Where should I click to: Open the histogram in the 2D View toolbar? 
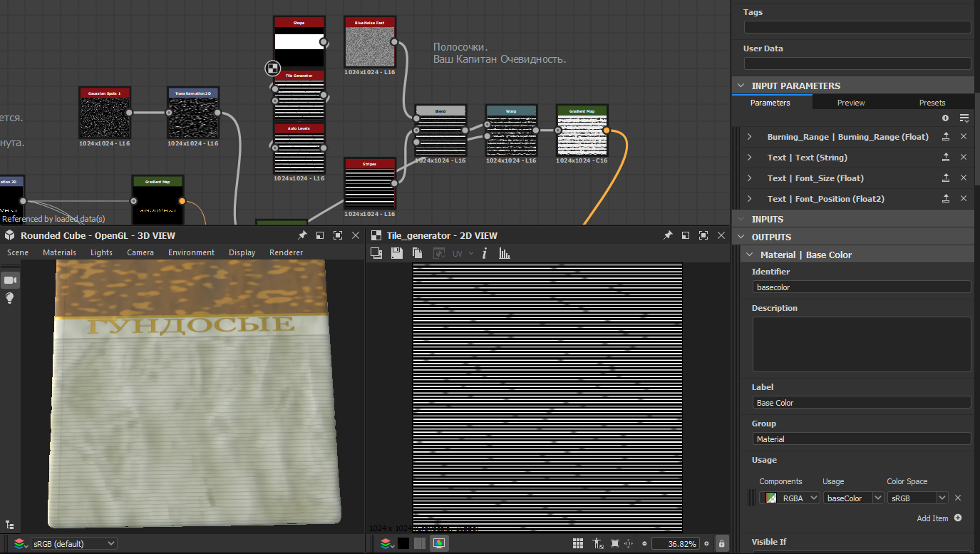coord(505,253)
